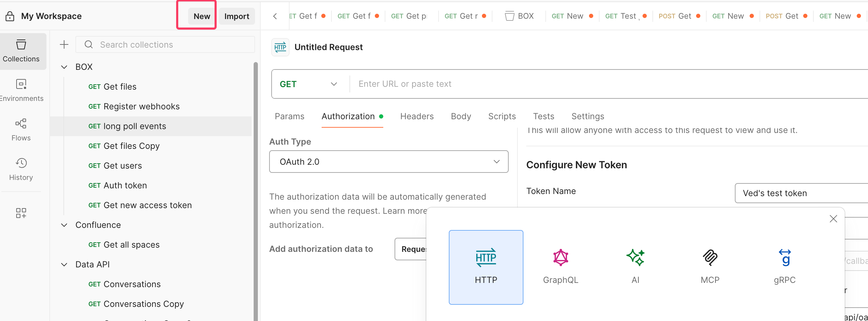Open the History sidebar panel
868x321 pixels.
pyautogui.click(x=21, y=170)
